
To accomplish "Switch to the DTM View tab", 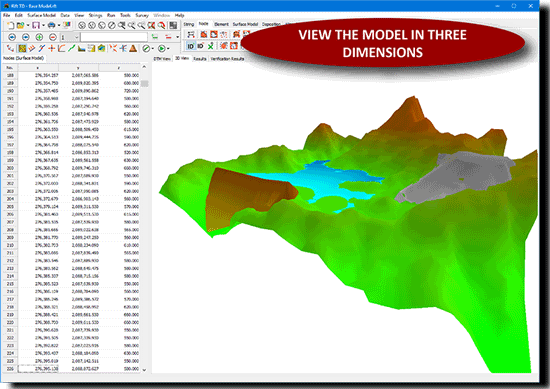I will click(162, 59).
